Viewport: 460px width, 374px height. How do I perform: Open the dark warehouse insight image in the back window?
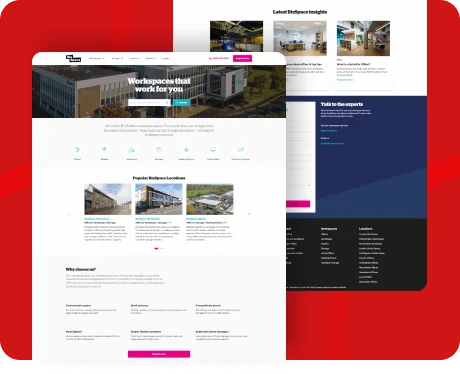click(236, 36)
